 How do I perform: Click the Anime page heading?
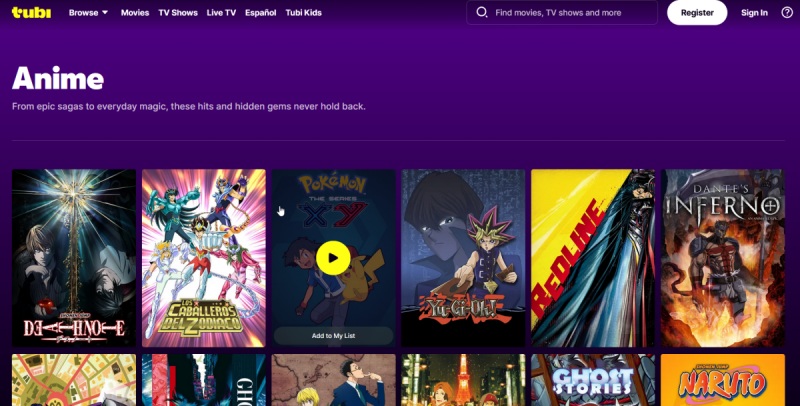pos(58,79)
